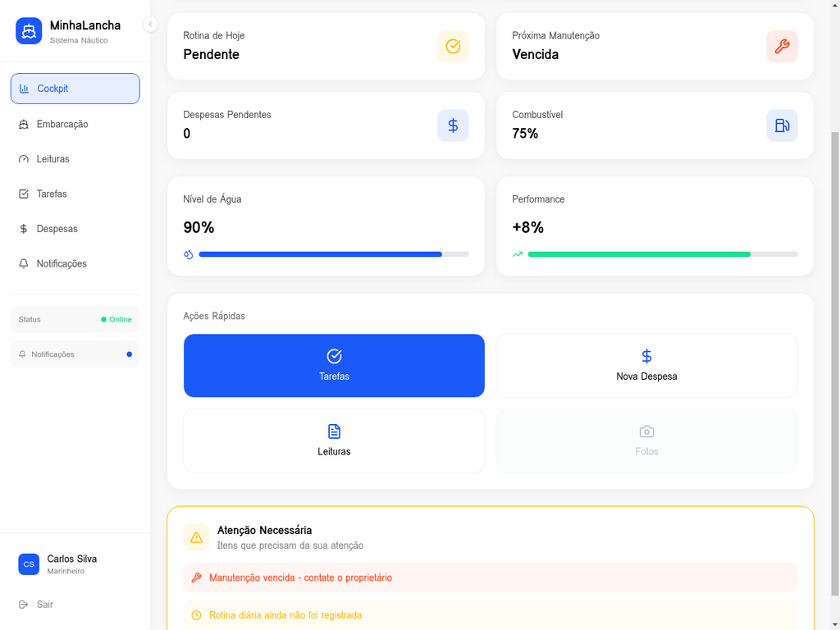Viewport: 840px width, 630px height.
Task: Click the fuel pump icon in Combustível
Action: tap(782, 126)
